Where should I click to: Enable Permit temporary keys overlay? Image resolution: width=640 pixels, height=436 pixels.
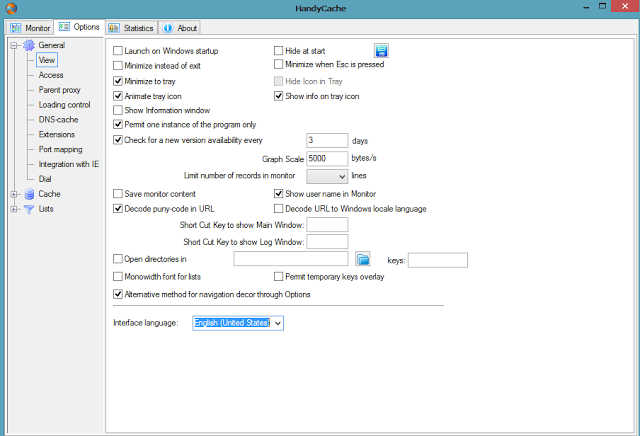[x=278, y=277]
